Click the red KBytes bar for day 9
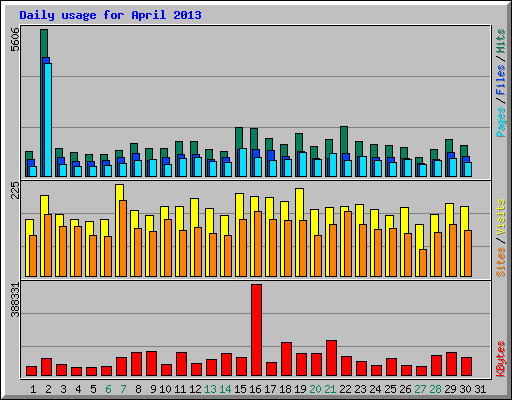 [x=151, y=364]
